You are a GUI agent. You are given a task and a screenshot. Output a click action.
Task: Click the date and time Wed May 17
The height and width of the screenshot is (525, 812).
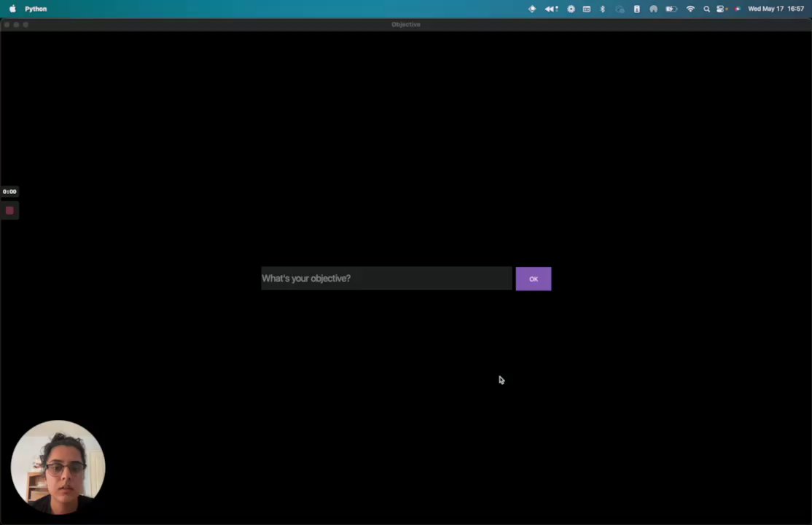click(776, 9)
